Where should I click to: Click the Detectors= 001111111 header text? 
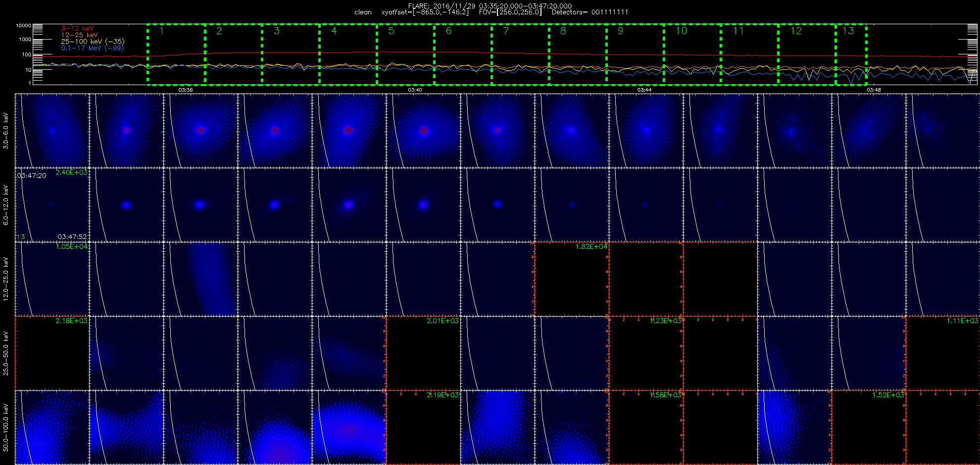590,12
